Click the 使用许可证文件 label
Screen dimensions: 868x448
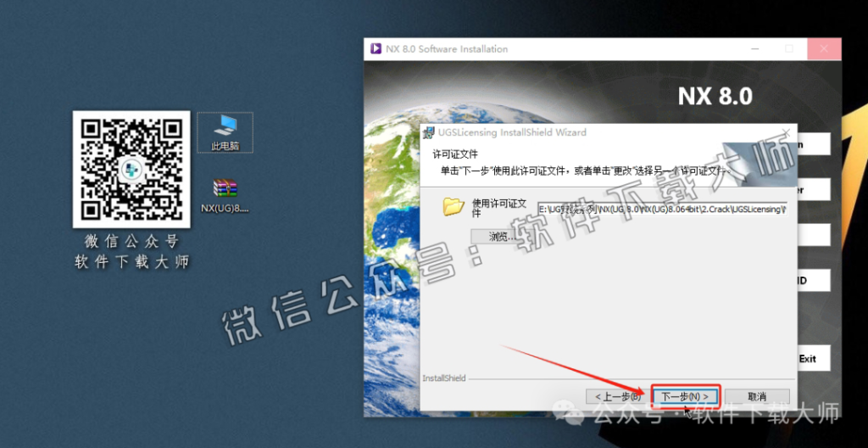498,207
